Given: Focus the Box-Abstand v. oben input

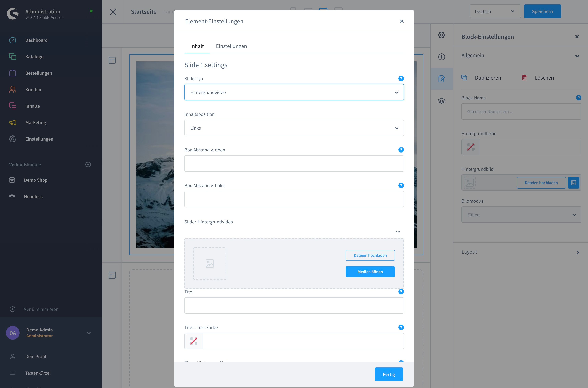Looking at the screenshot, I should pos(294,163).
